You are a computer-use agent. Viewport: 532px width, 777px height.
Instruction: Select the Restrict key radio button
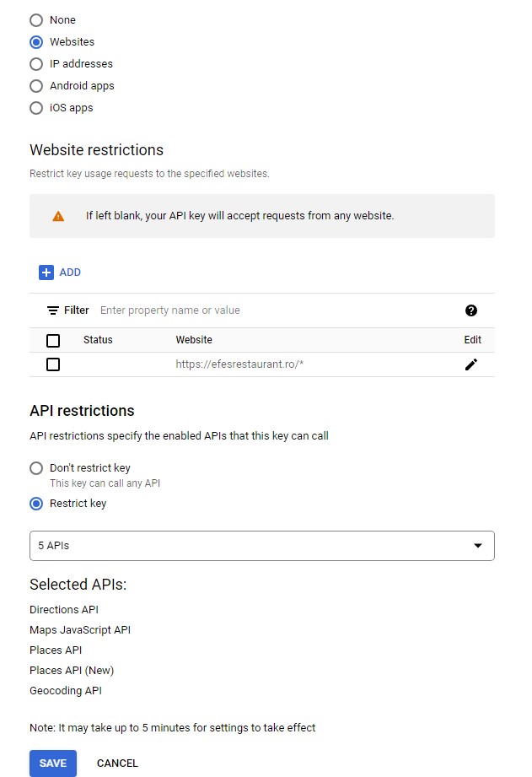coord(36,504)
